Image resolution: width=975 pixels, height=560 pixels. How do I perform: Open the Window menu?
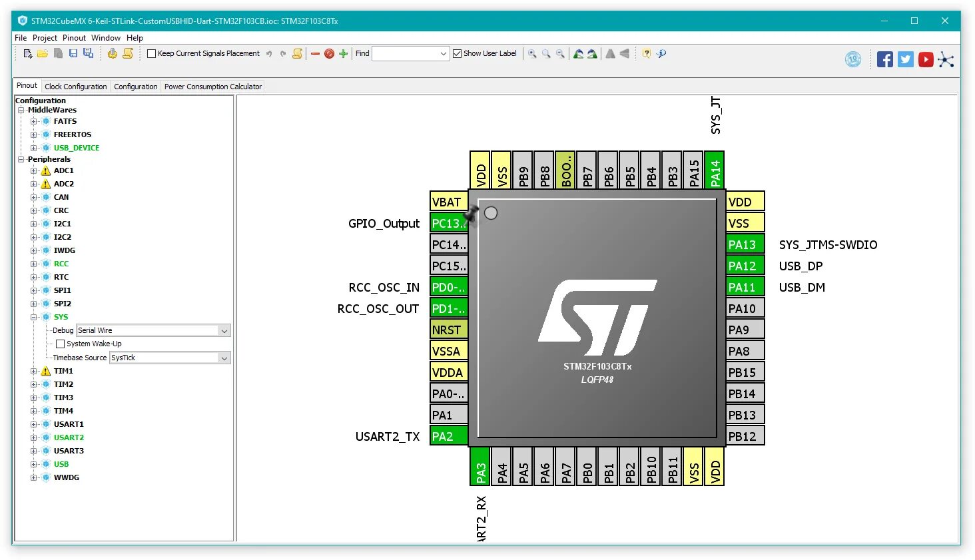point(106,38)
